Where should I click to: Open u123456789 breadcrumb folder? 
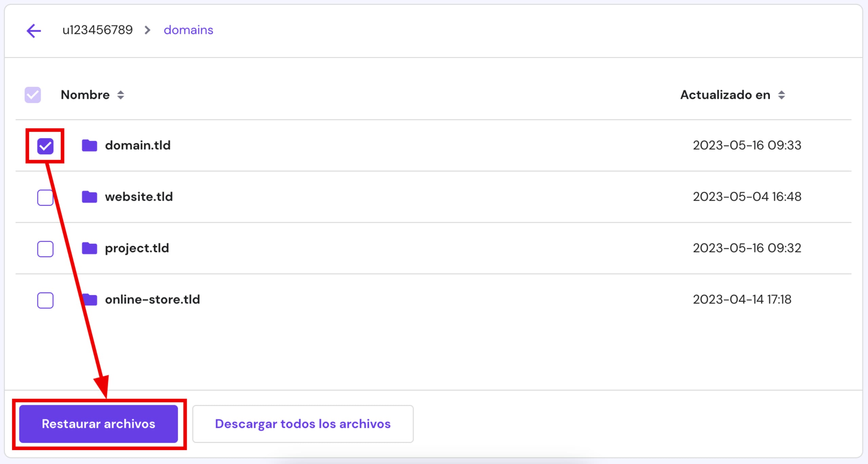pos(98,30)
